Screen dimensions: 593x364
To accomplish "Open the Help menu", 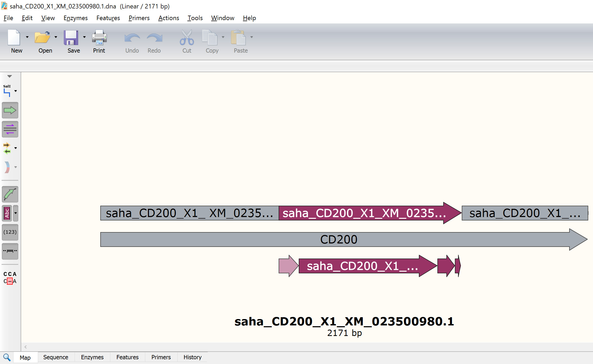I will (x=249, y=18).
